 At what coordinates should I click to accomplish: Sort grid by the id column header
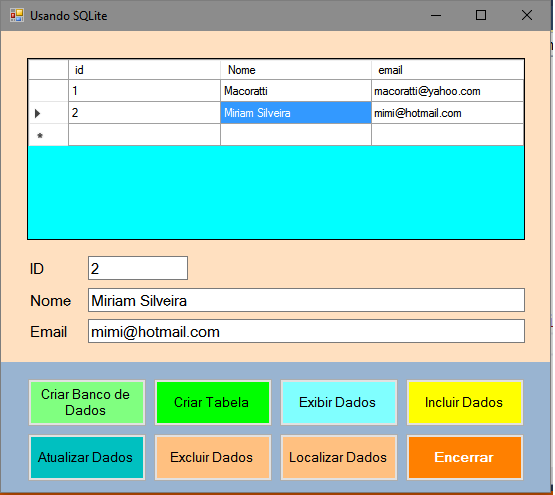click(144, 70)
